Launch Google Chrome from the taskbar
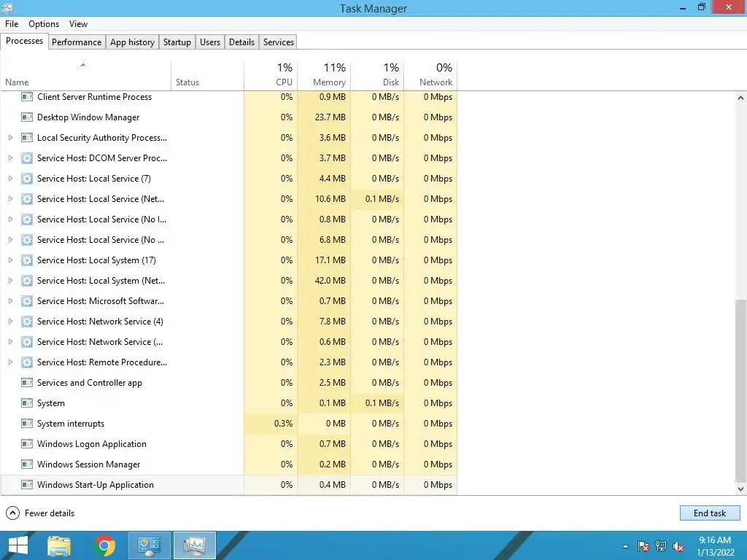 coord(105,545)
